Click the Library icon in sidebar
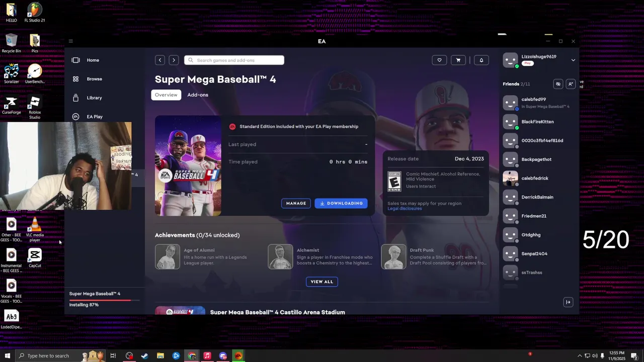 tap(75, 98)
